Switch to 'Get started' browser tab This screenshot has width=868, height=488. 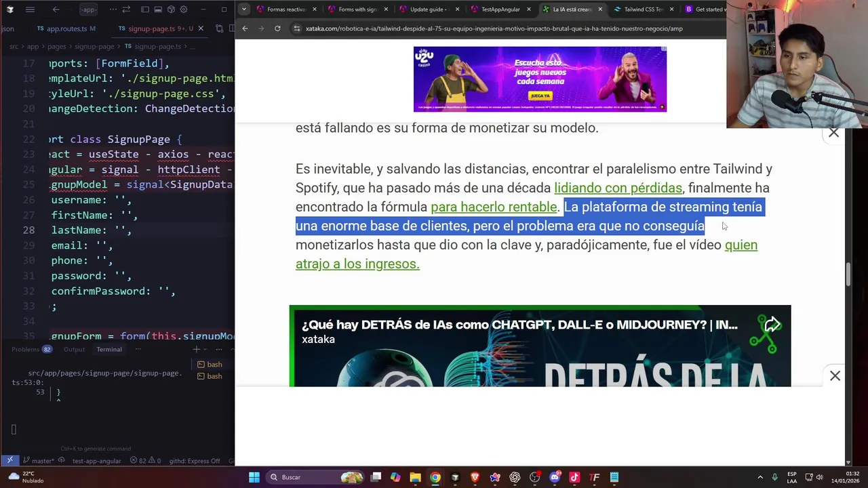[x=705, y=9]
